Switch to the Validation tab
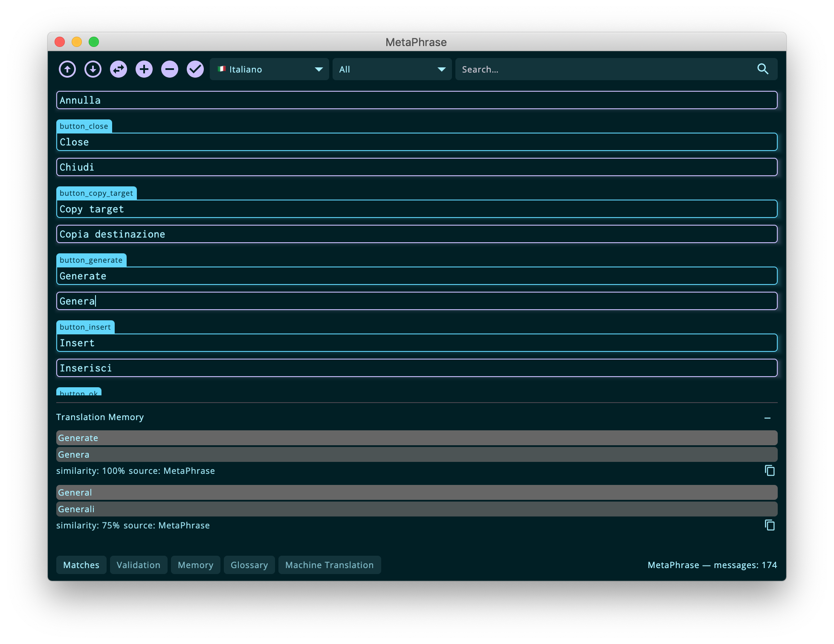Image resolution: width=834 pixels, height=644 pixels. tap(139, 565)
